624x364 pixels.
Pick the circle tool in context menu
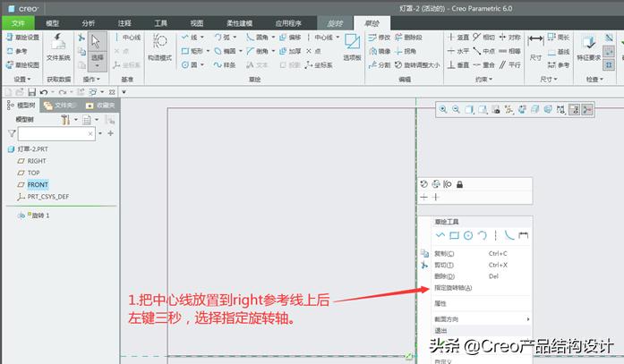coord(468,235)
